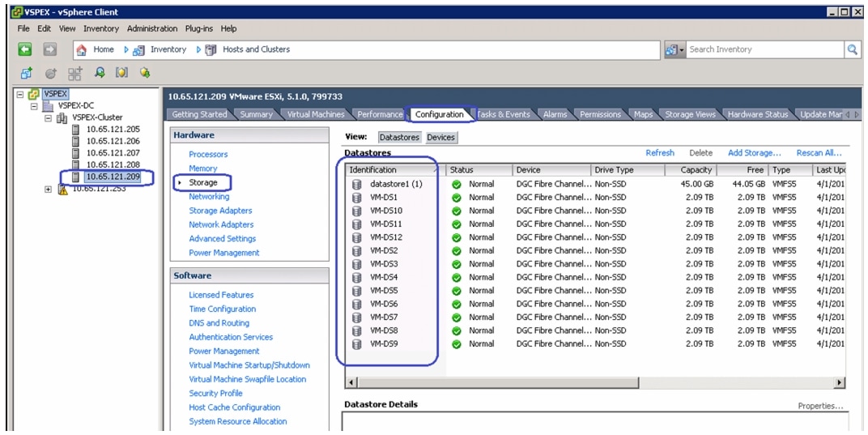The image size is (868, 435).
Task: Switch view to Datastores
Action: 399,138
